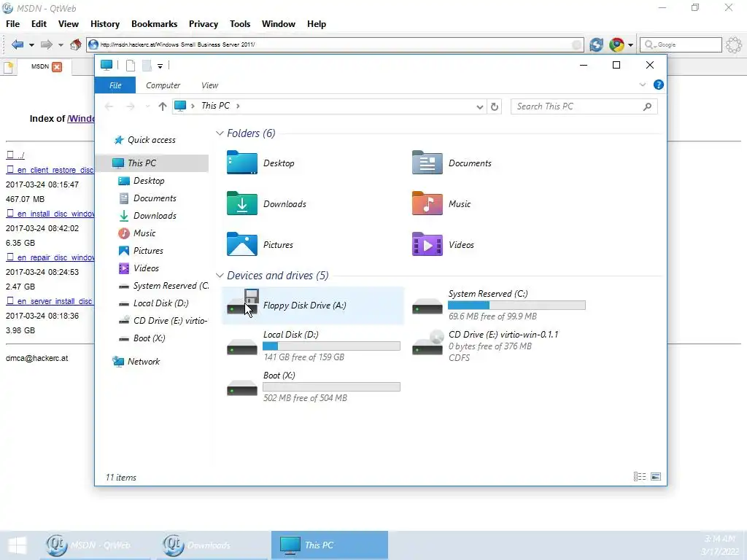Open the Computer ribbon tab
Image resolution: width=747 pixels, height=560 pixels.
(x=163, y=85)
